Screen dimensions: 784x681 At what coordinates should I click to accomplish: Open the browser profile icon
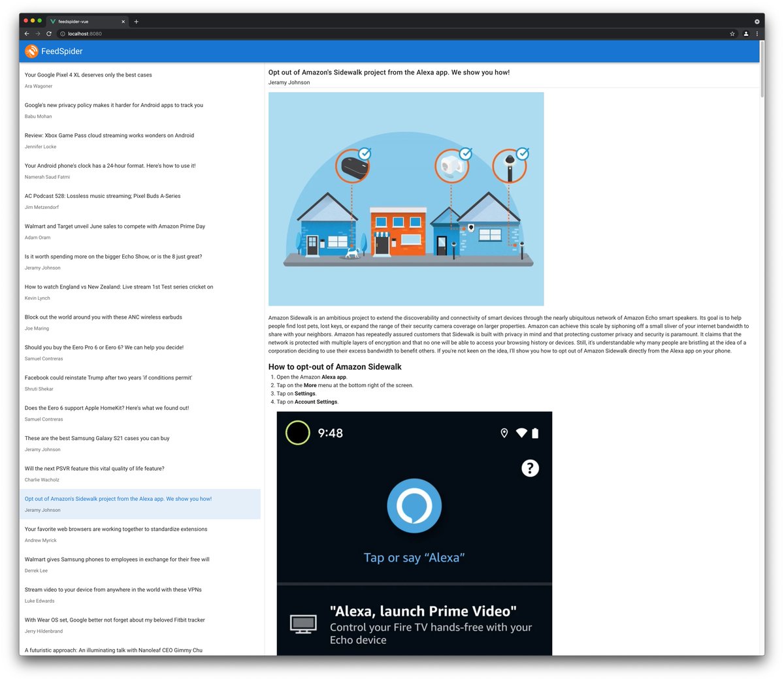pyautogui.click(x=746, y=33)
